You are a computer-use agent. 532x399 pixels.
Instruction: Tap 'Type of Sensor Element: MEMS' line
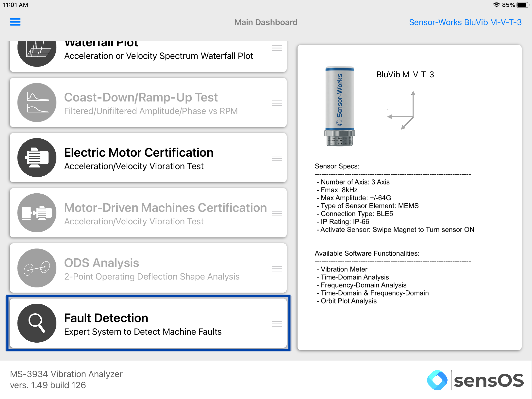coord(367,206)
